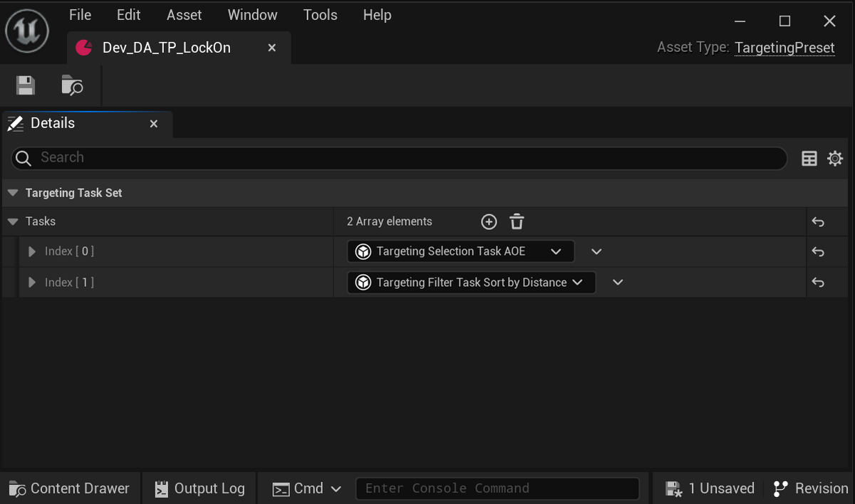The image size is (855, 504).
Task: Open the Revision control menu
Action: (x=811, y=488)
